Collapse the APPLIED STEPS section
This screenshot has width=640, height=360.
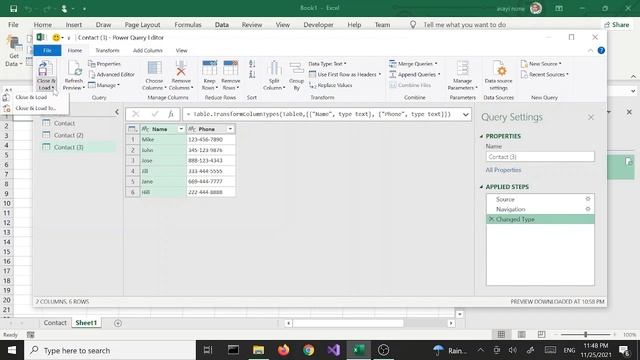coord(482,187)
